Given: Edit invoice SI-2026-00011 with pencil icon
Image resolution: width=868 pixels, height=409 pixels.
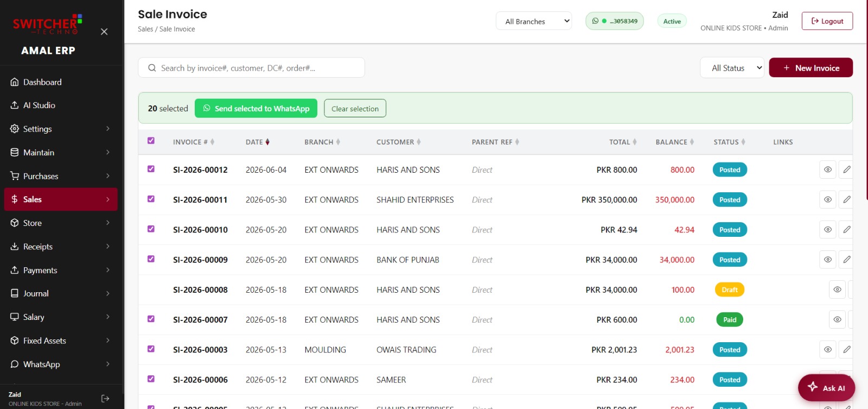Looking at the screenshot, I should point(846,199).
